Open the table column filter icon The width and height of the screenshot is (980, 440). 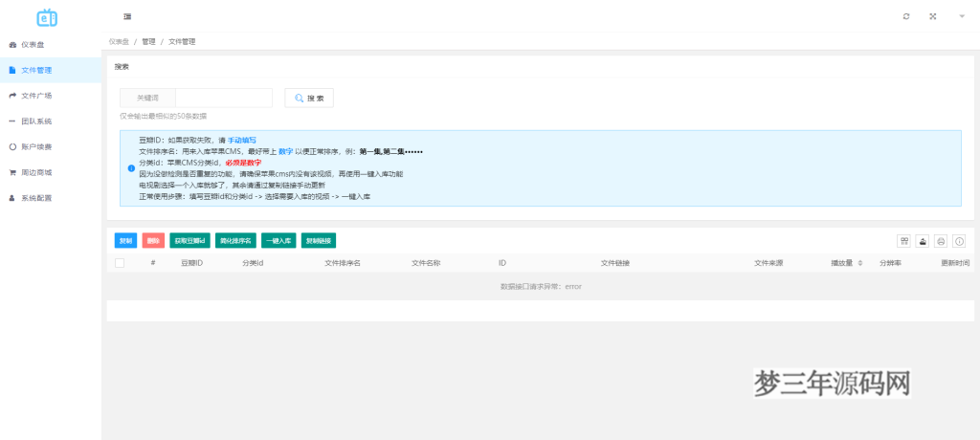903,241
